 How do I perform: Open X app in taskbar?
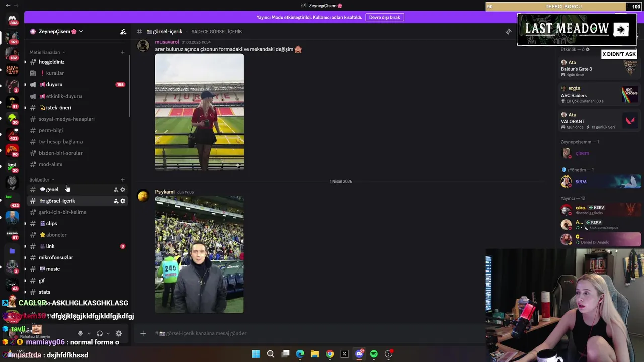tap(345, 354)
